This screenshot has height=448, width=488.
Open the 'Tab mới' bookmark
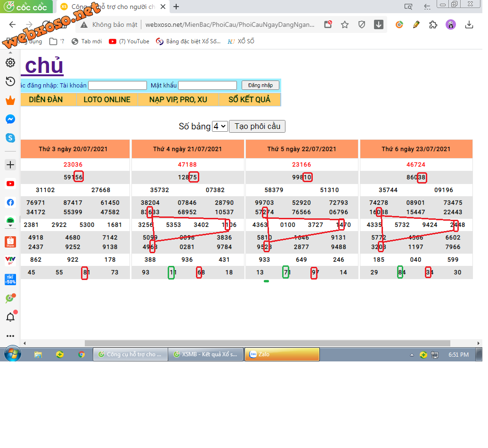pos(88,42)
